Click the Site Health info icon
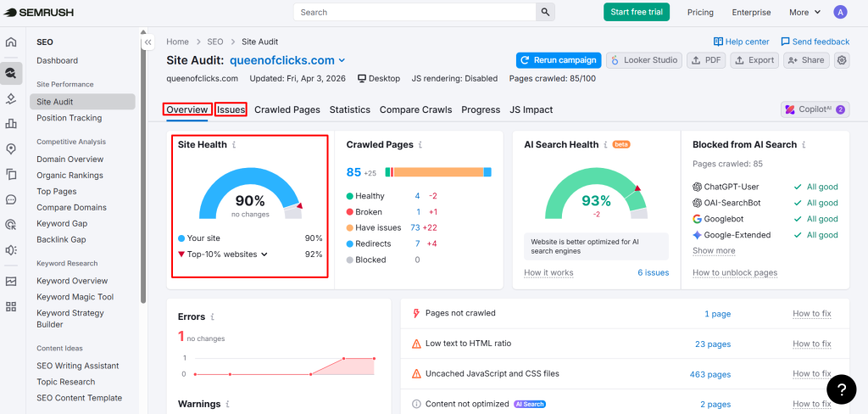The image size is (868, 414). pyautogui.click(x=234, y=145)
